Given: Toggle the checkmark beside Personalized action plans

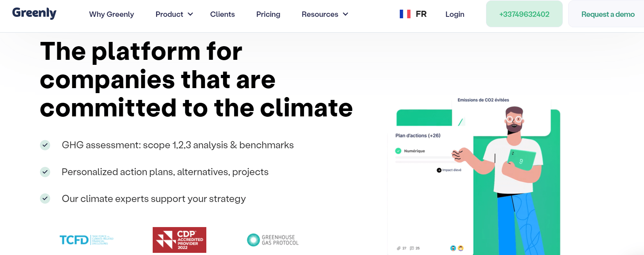Looking at the screenshot, I should coord(45,172).
